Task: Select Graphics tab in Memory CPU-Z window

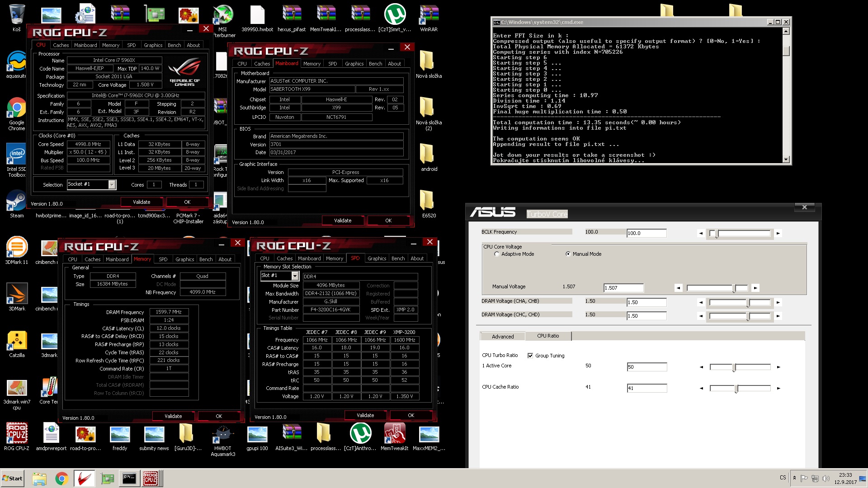Action: pyautogui.click(x=184, y=259)
